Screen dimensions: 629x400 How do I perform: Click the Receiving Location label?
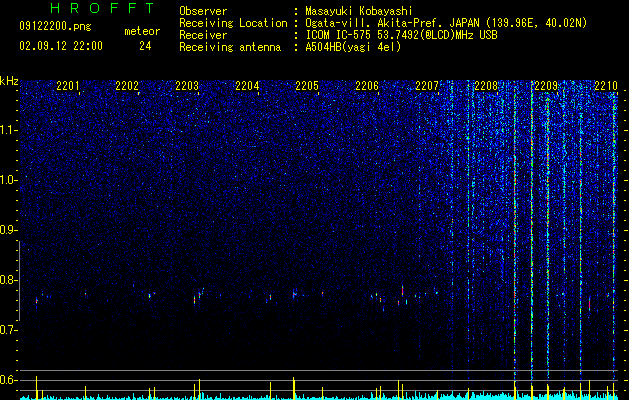(233, 23)
